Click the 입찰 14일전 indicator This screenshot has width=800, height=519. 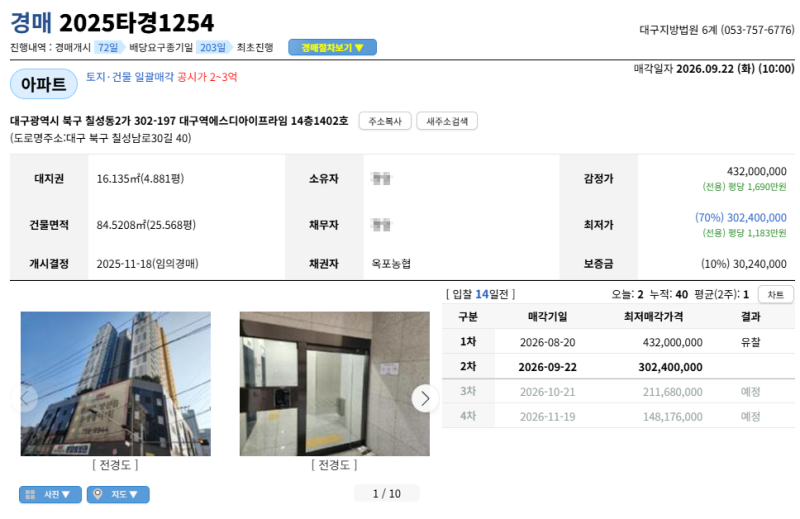click(481, 294)
